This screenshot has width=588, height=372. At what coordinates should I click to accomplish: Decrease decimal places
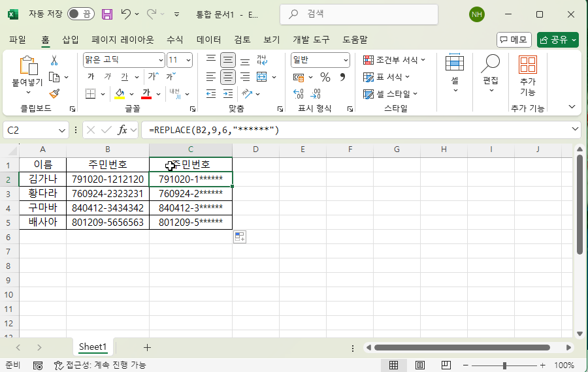(316, 94)
